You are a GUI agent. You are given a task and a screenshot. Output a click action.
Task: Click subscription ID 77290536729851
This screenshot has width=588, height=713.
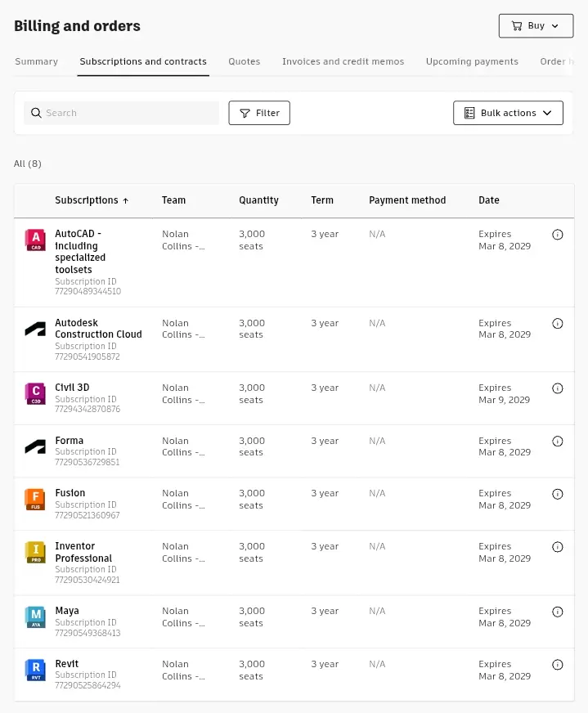[88, 463]
